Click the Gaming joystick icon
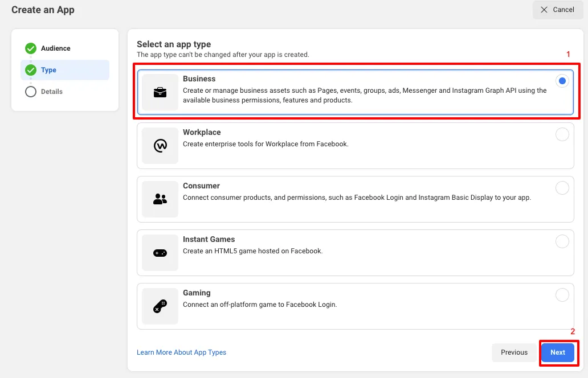 coord(160,306)
